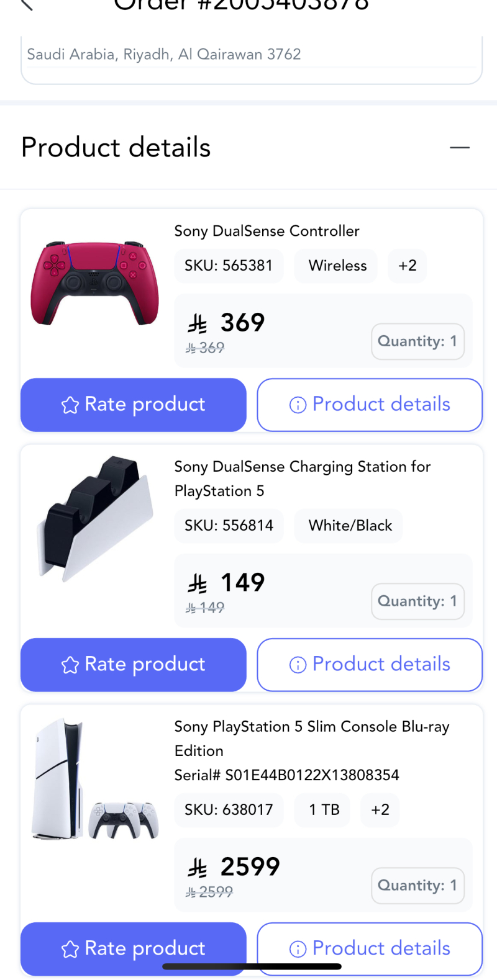Viewport: 497px width, 980px height.
Task: Click the info icon on DualSense Controller details
Action: click(298, 405)
